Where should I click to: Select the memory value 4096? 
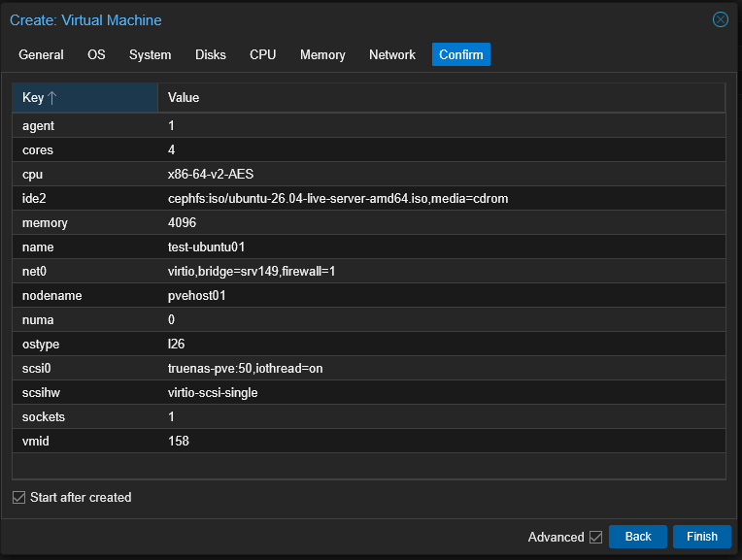coord(182,223)
